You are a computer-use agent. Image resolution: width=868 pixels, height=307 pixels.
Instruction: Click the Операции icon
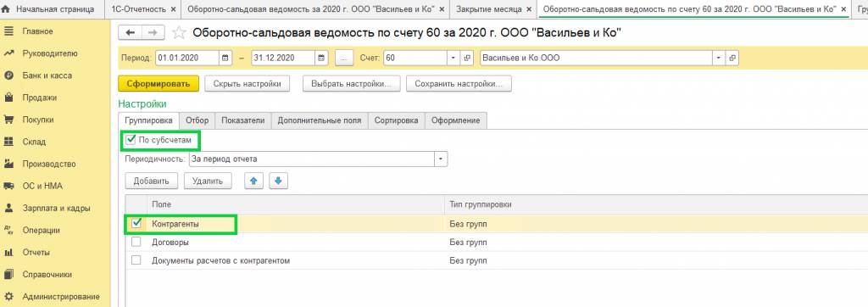(8, 230)
